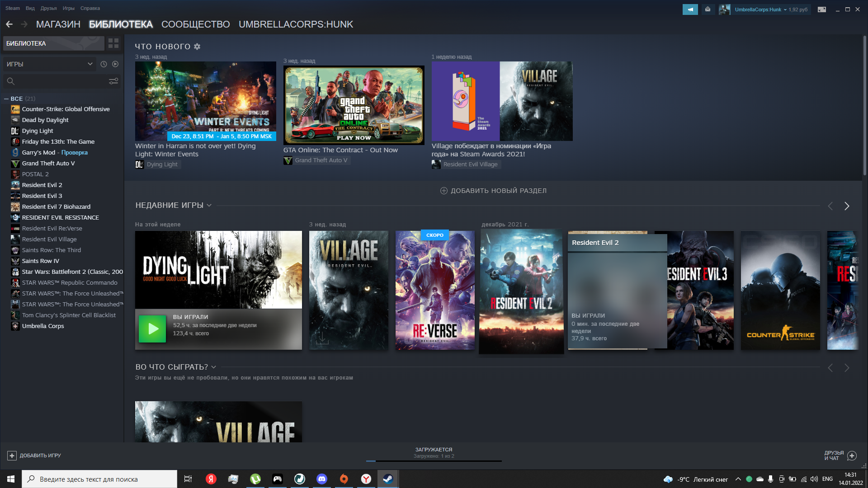The image size is (868, 488).
Task: Open What's New settings gear
Action: pos(197,47)
